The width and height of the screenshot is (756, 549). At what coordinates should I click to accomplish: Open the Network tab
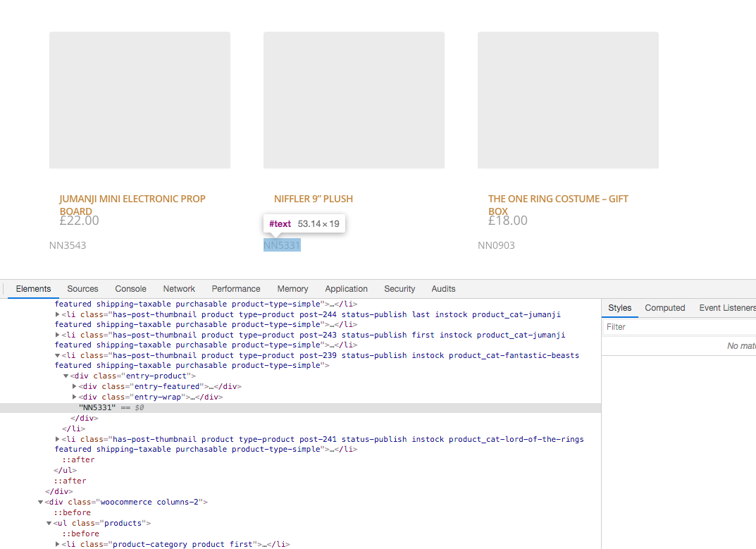point(179,288)
